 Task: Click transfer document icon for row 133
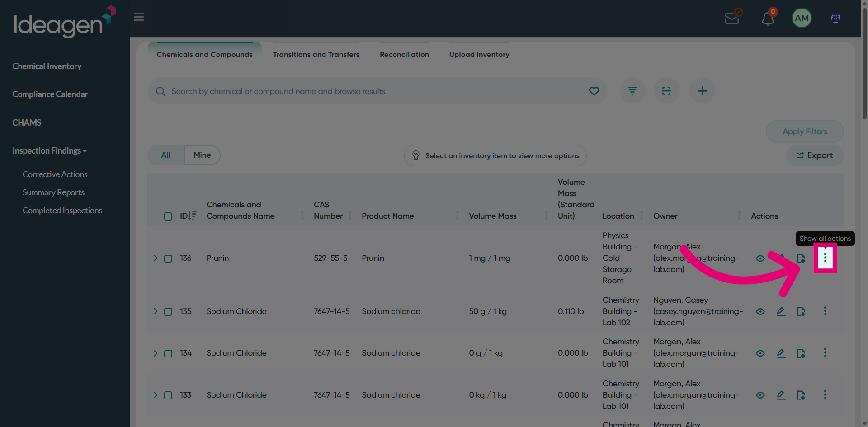[x=801, y=395]
